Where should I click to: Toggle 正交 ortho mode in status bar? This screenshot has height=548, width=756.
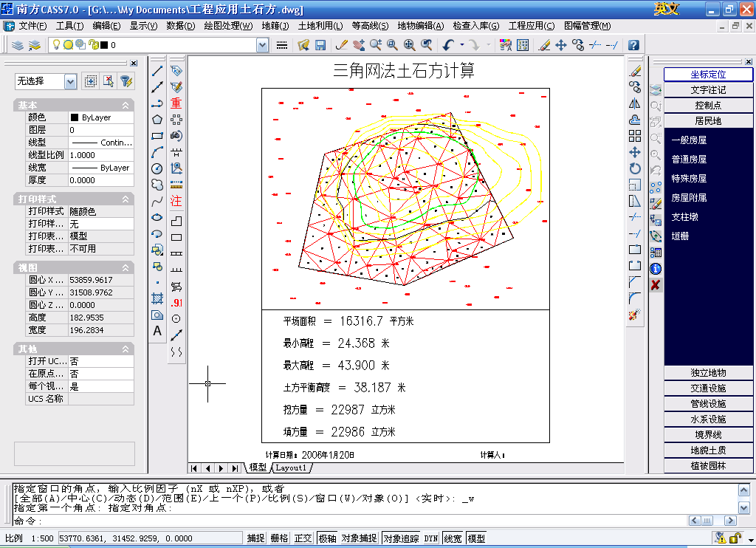pos(303,538)
